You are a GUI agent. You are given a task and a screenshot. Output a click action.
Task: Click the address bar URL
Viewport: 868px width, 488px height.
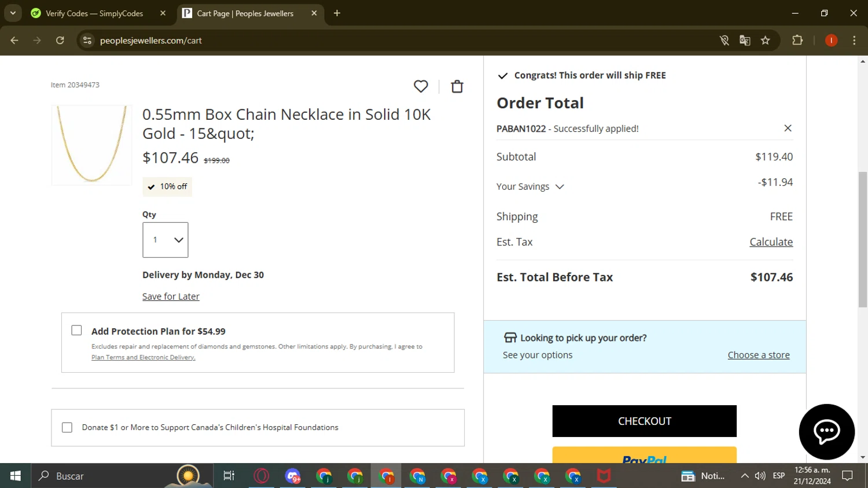click(150, 41)
